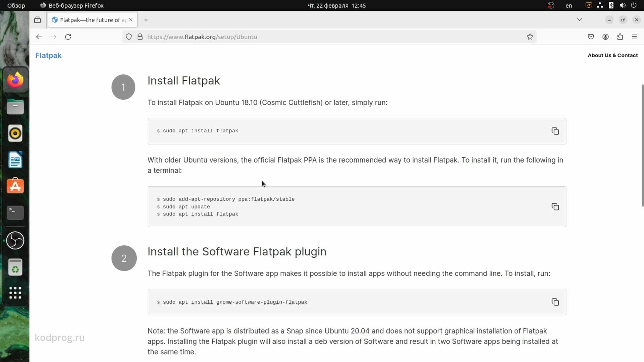Viewport: 644px width, 362px height.
Task: Open the network indicator in top bar
Action: pyautogui.click(x=600, y=5)
